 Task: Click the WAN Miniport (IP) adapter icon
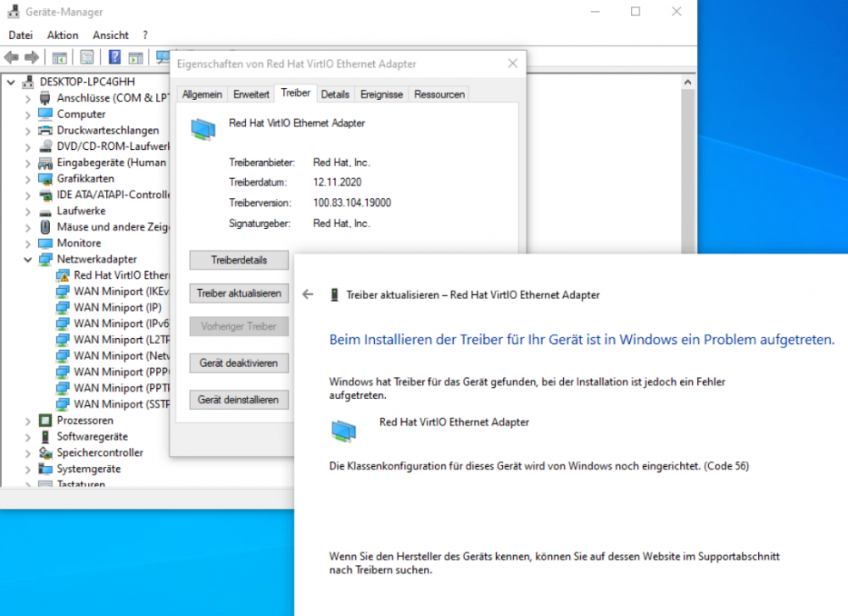tap(63, 308)
